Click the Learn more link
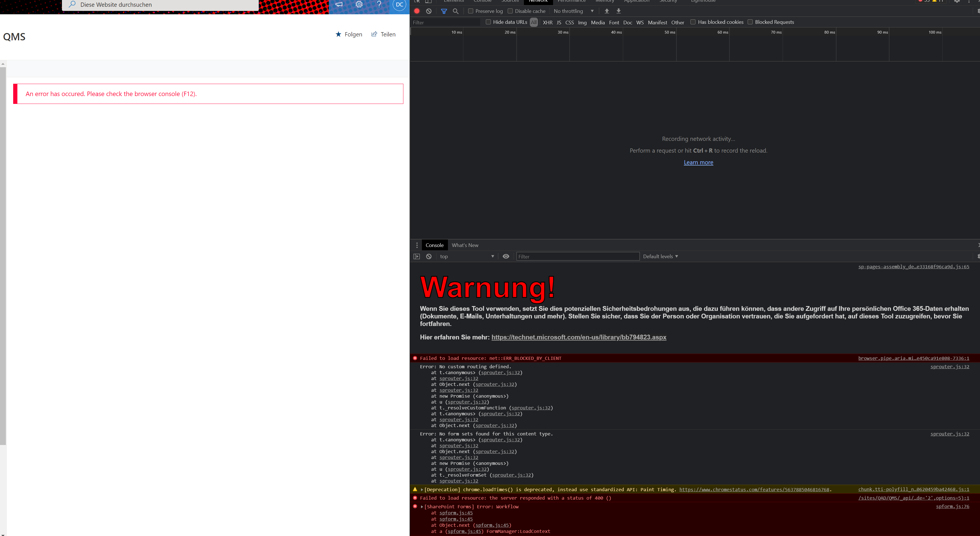 [698, 162]
